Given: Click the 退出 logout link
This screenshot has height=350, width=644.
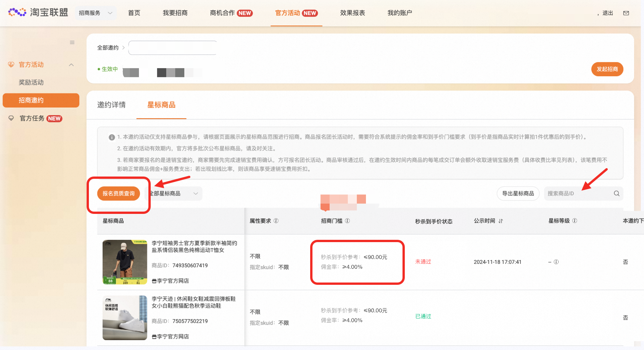Looking at the screenshot, I should (608, 13).
